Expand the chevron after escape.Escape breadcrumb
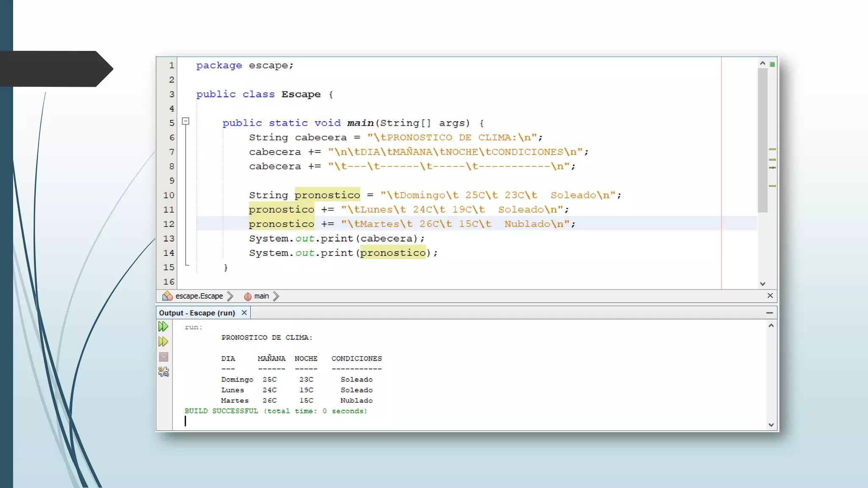This screenshot has height=488, width=868. 230,296
